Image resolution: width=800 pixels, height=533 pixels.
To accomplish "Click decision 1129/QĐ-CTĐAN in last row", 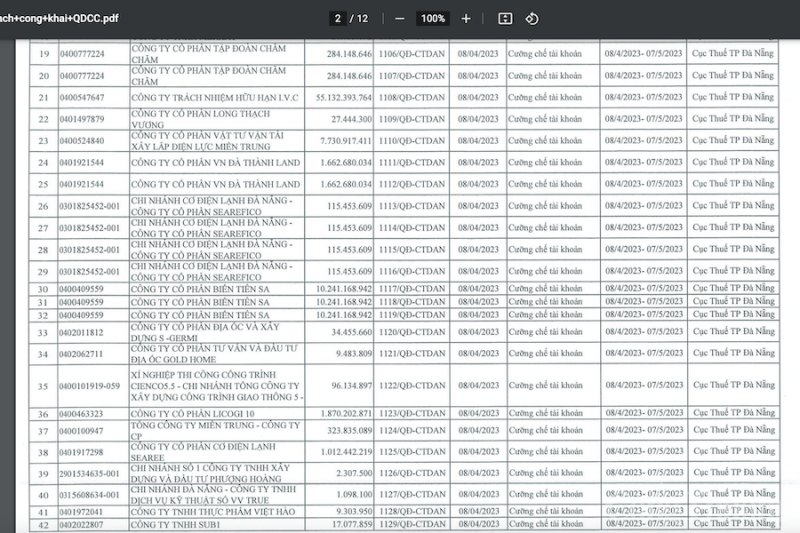I will (412, 524).
